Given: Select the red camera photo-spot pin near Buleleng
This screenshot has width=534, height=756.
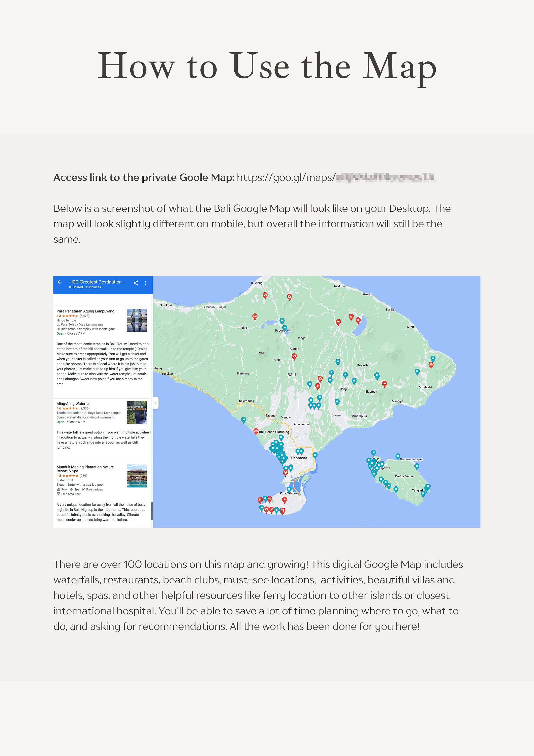Looking at the screenshot, I should 265,295.
